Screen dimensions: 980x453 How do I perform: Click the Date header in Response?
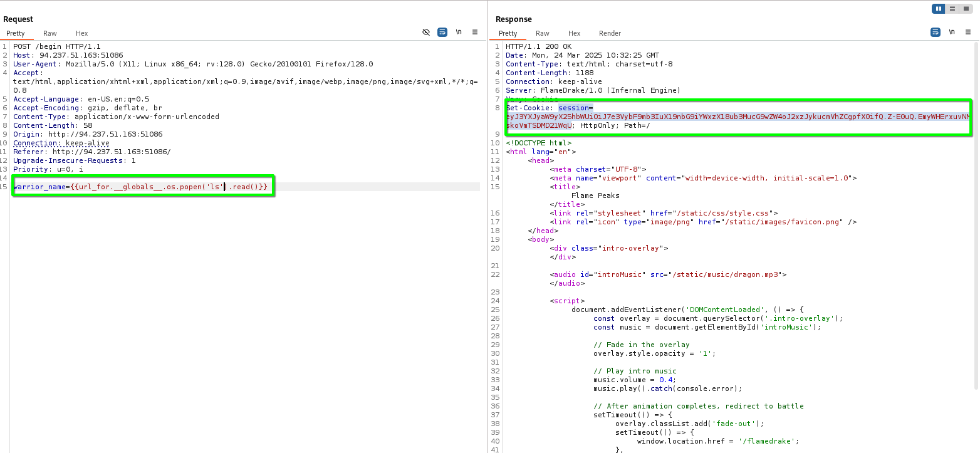pyautogui.click(x=583, y=55)
